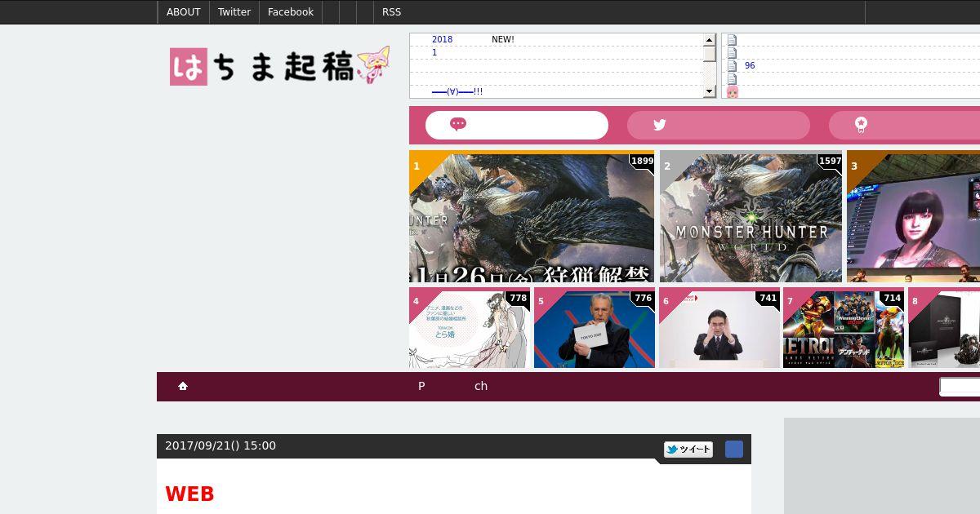Click the 1899 comment count badge

coord(642,161)
